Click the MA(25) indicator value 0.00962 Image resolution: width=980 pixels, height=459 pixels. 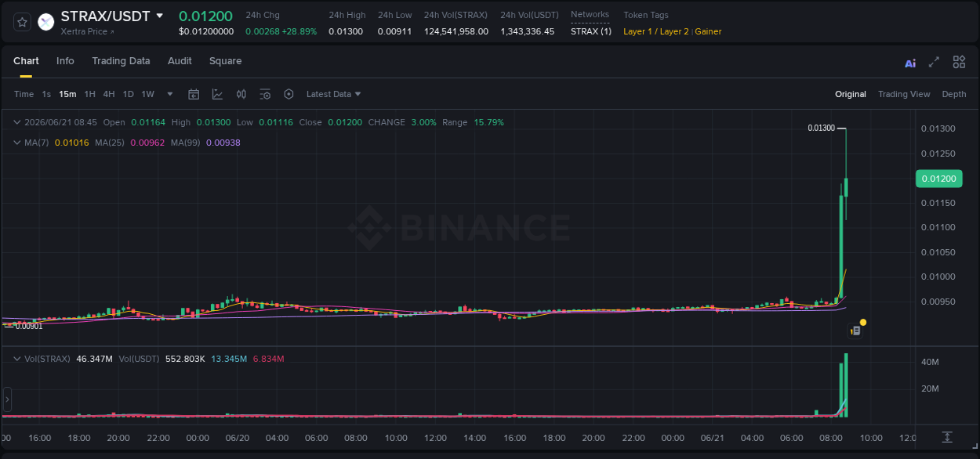pos(147,143)
